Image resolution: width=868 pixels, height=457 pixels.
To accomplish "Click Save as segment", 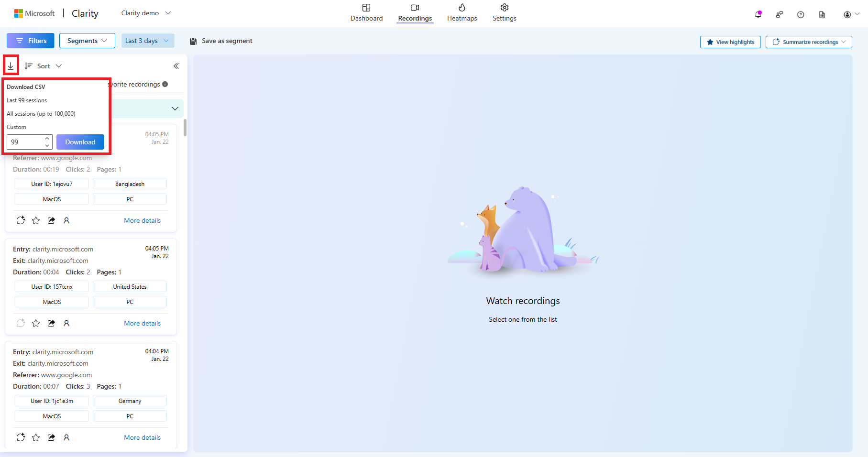I will pyautogui.click(x=221, y=41).
